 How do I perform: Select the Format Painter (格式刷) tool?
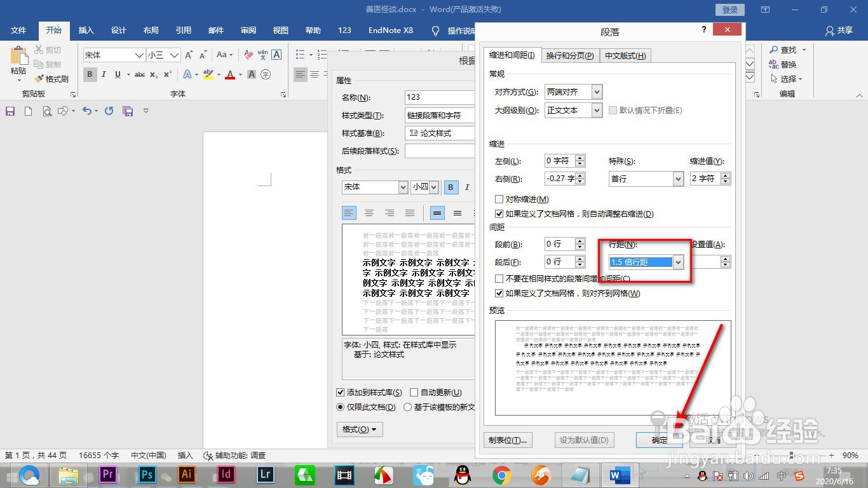coord(52,78)
